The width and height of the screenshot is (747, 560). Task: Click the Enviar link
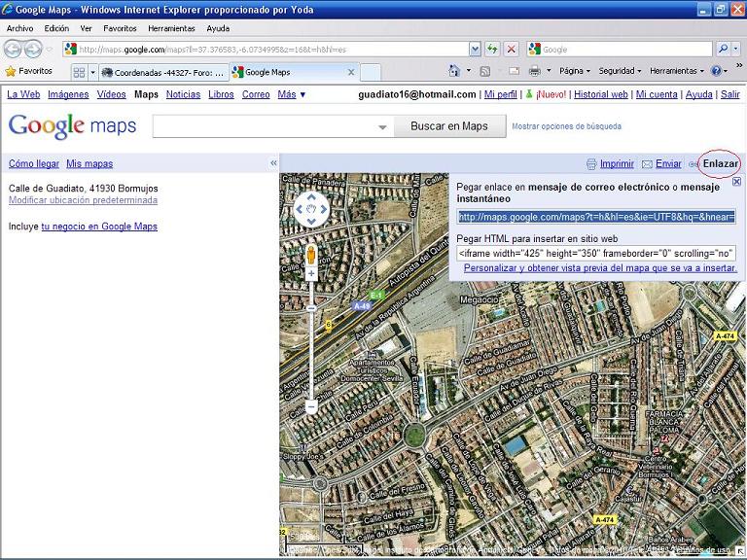(x=668, y=163)
